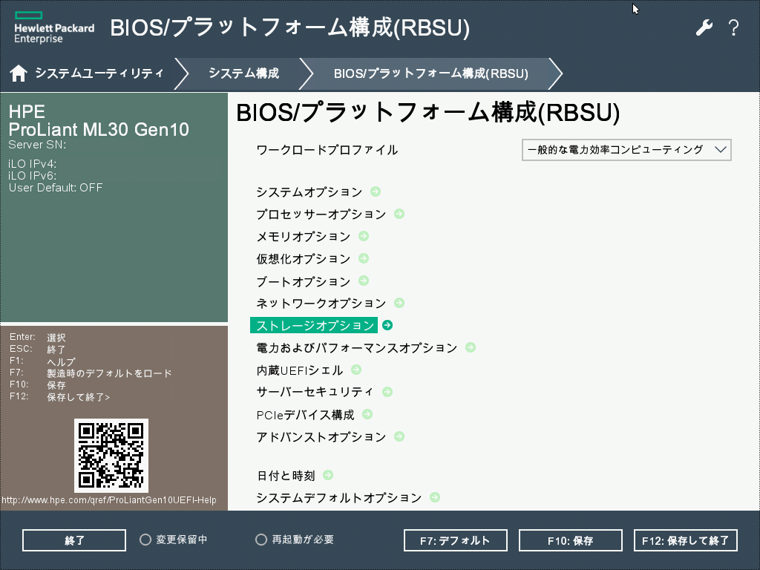Click arrow icon next to PCIeデバイス構成
Viewport: 760px width, 570px height.
click(x=367, y=414)
